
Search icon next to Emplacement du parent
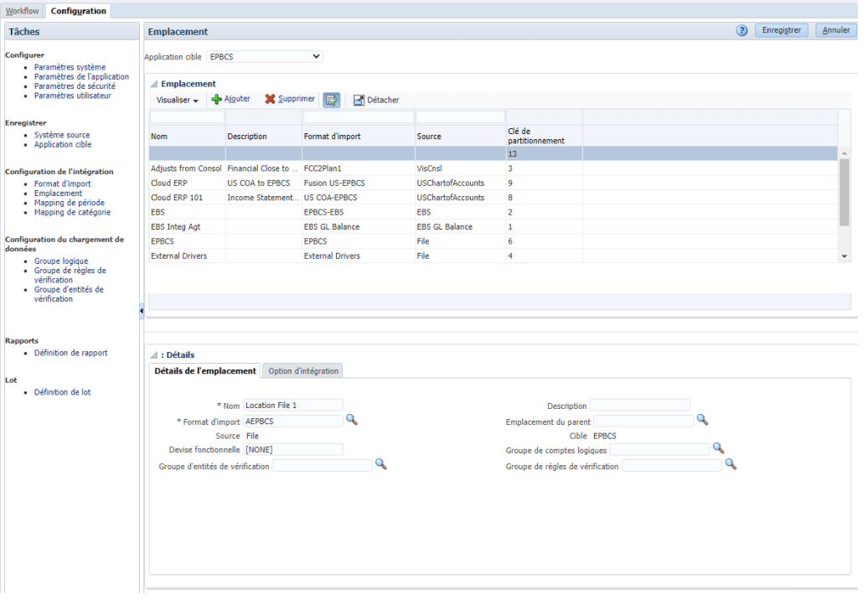702,420
